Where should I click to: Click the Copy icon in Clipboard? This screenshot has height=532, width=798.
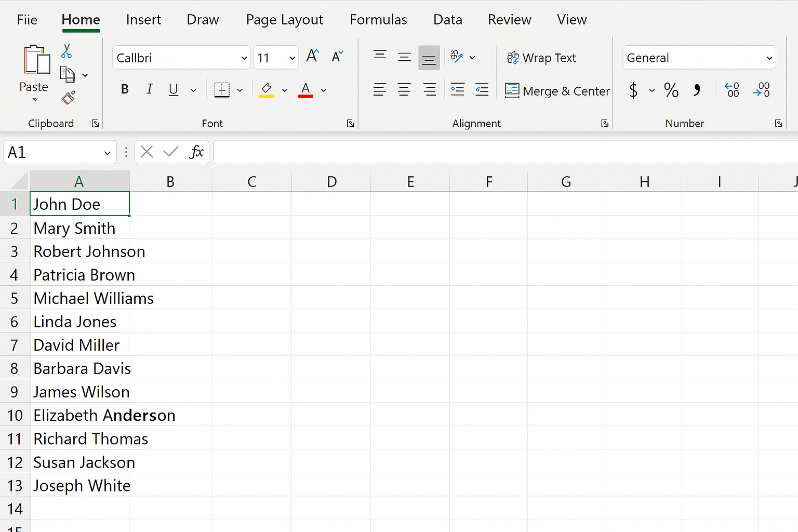coord(68,74)
